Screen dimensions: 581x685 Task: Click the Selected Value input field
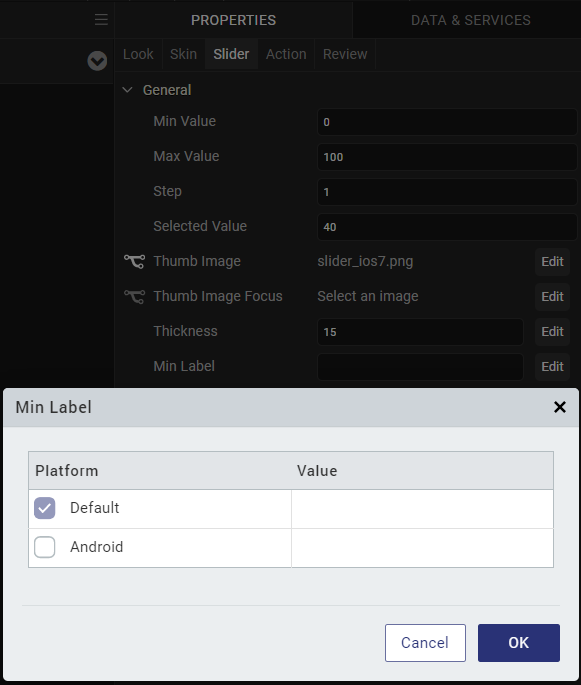coord(447,227)
